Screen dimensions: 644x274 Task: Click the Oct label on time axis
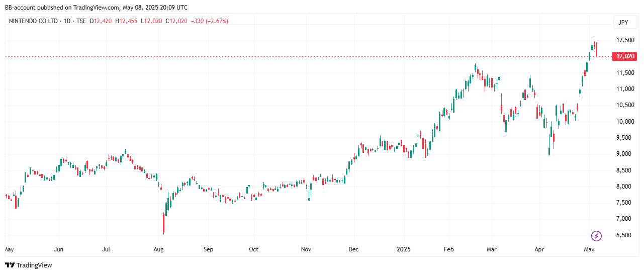pos(254,249)
